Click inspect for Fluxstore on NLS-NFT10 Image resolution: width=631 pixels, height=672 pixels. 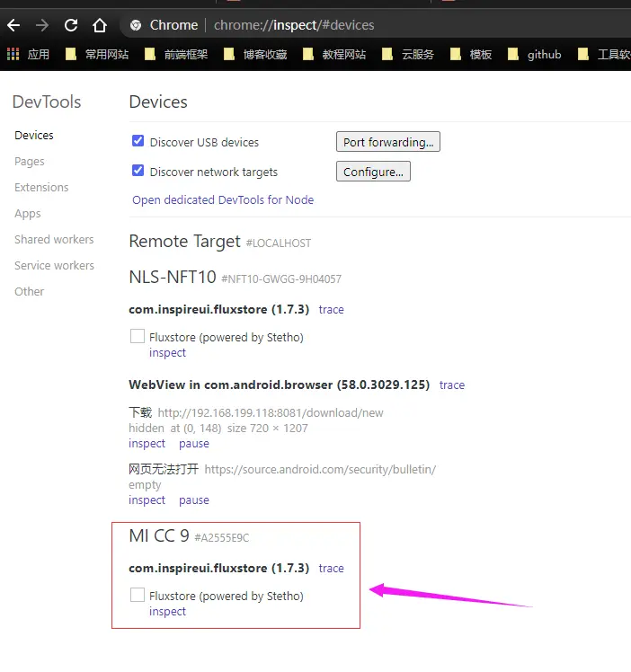coord(167,353)
